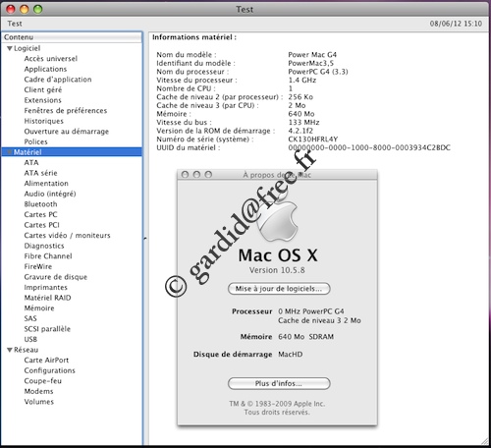Minimize the Test window with yellow button
The width and height of the screenshot is (491, 448).
point(25,9)
